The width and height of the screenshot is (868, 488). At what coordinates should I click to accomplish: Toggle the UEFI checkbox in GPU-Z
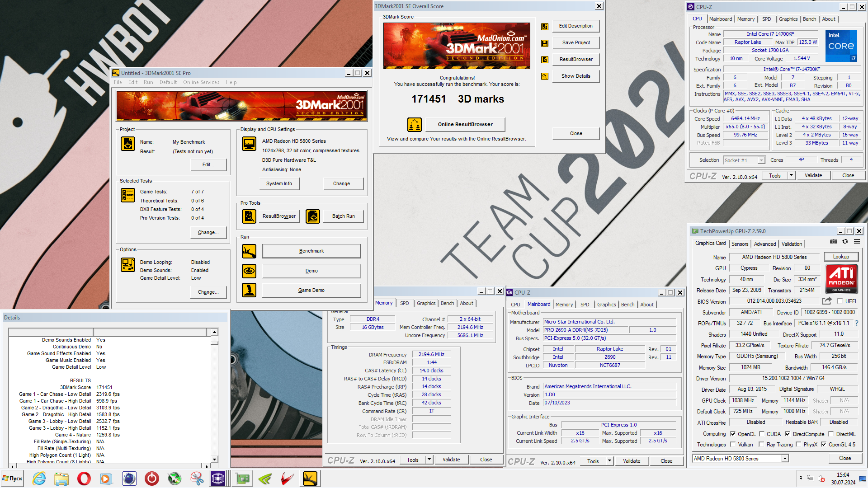(x=840, y=301)
